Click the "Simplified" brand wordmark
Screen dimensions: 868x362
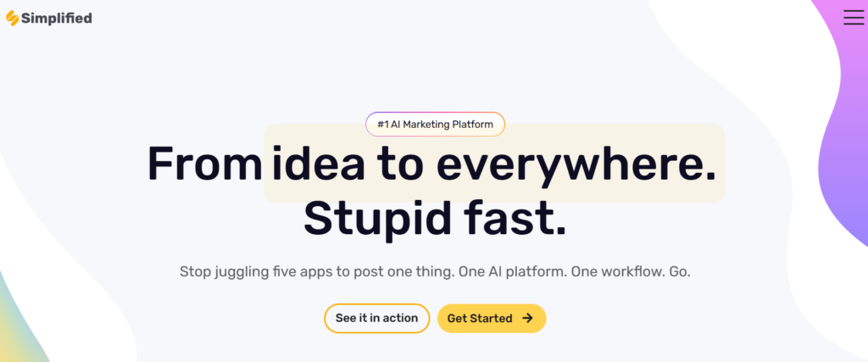click(58, 18)
